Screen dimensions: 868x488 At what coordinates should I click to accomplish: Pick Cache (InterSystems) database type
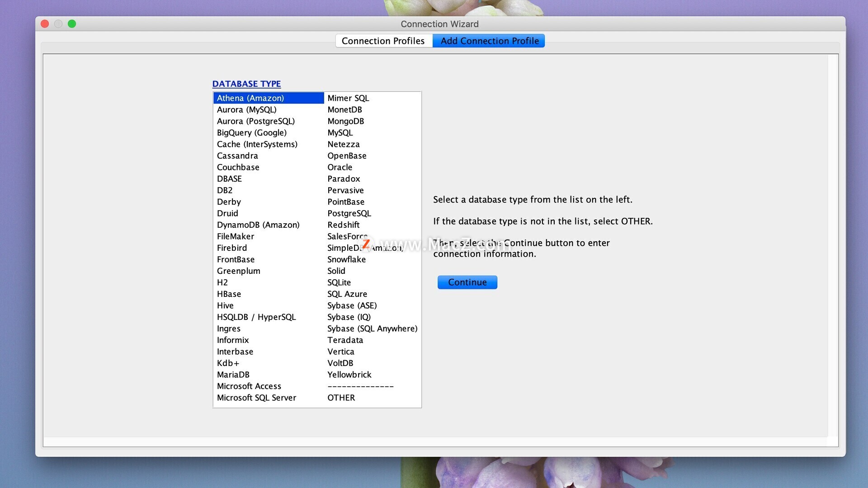point(269,144)
